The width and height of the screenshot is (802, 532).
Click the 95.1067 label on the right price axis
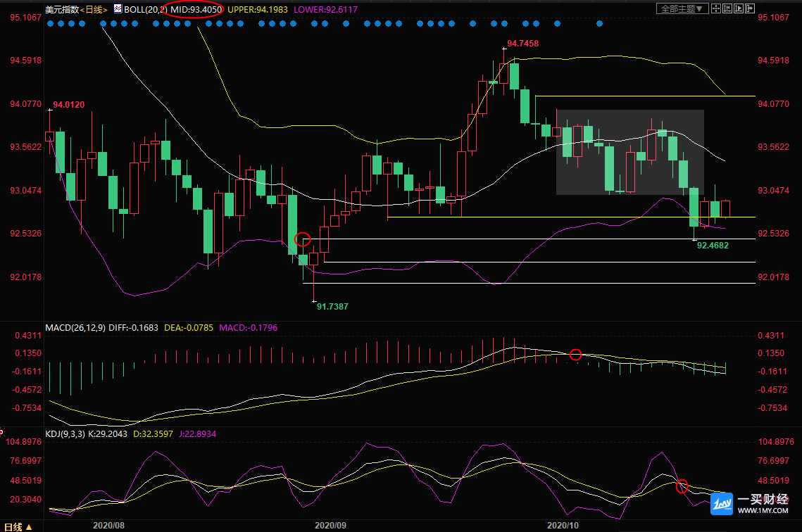773,18
